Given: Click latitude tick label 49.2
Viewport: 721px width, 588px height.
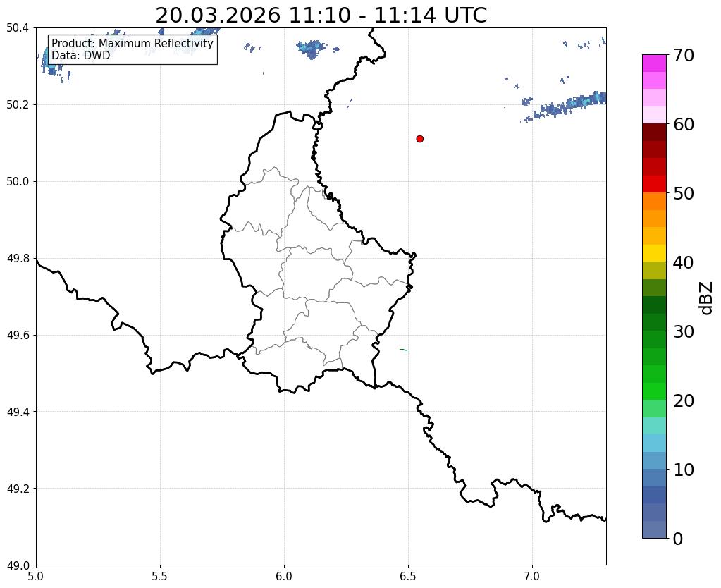Looking at the screenshot, I should coord(18,489).
